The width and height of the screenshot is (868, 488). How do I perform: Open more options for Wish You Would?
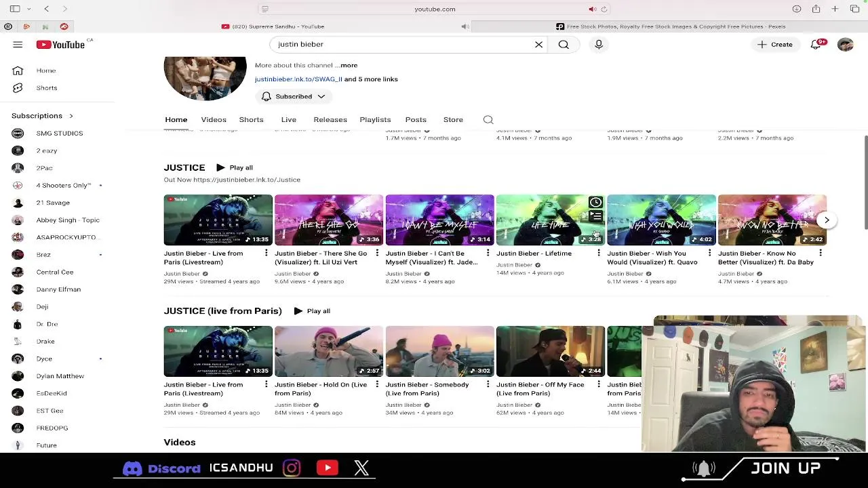(709, 253)
